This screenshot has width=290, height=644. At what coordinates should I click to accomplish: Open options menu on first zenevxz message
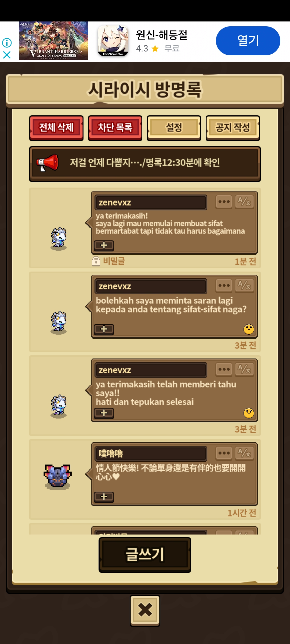(x=224, y=202)
